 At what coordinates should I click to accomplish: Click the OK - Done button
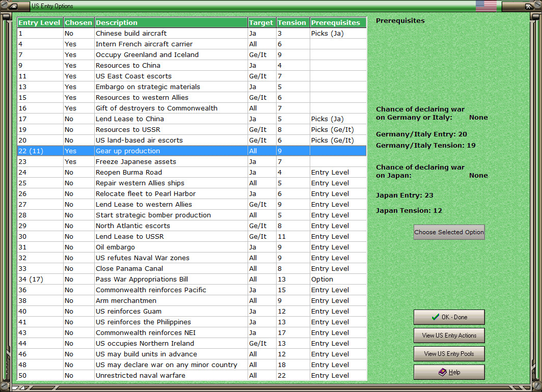tap(449, 317)
